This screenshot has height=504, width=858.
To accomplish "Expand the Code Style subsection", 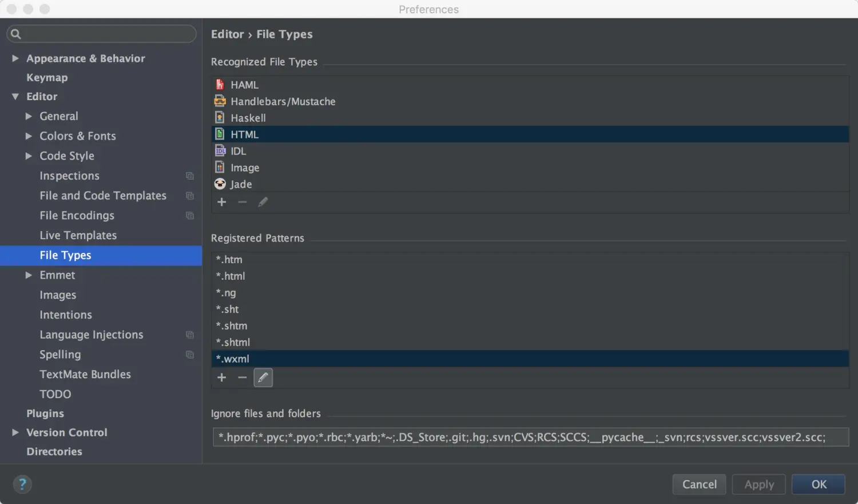I will pos(29,156).
